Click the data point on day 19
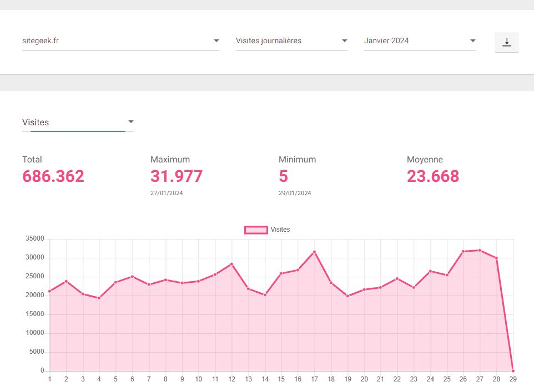 coord(347,296)
